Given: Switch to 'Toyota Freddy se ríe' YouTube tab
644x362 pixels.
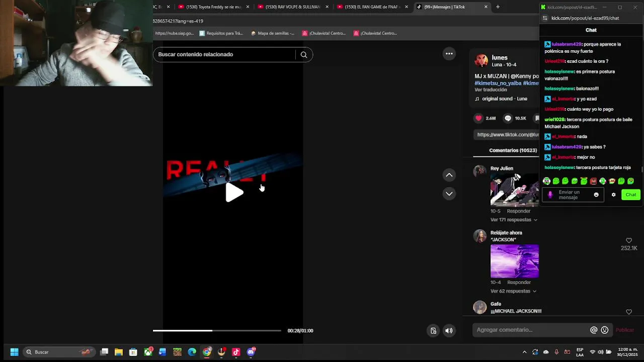Looking at the screenshot, I should [214, 7].
